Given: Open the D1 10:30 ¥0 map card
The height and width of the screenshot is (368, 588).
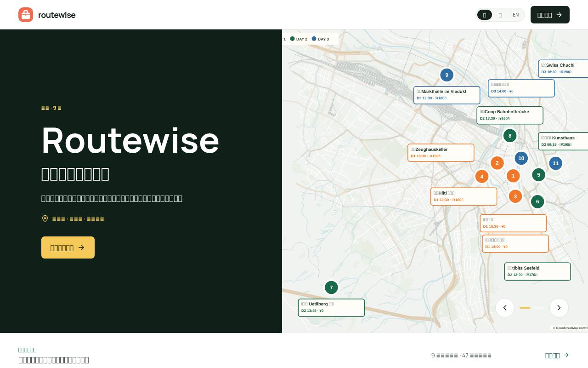Looking at the screenshot, I should tap(513, 223).
